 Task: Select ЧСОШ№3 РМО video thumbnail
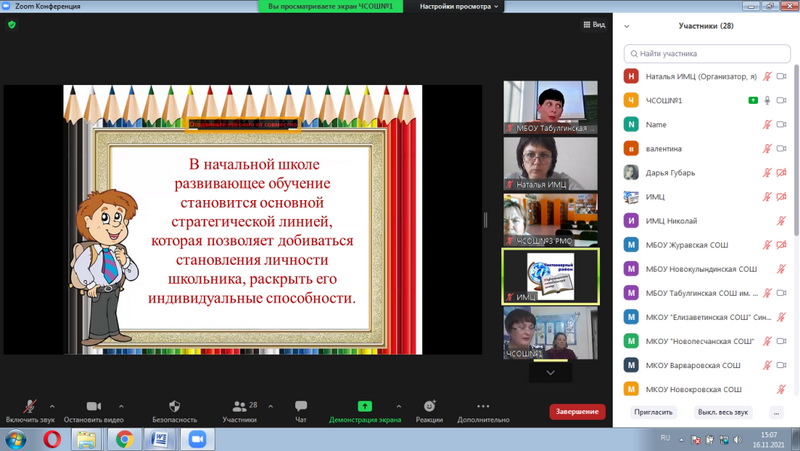[x=551, y=219]
